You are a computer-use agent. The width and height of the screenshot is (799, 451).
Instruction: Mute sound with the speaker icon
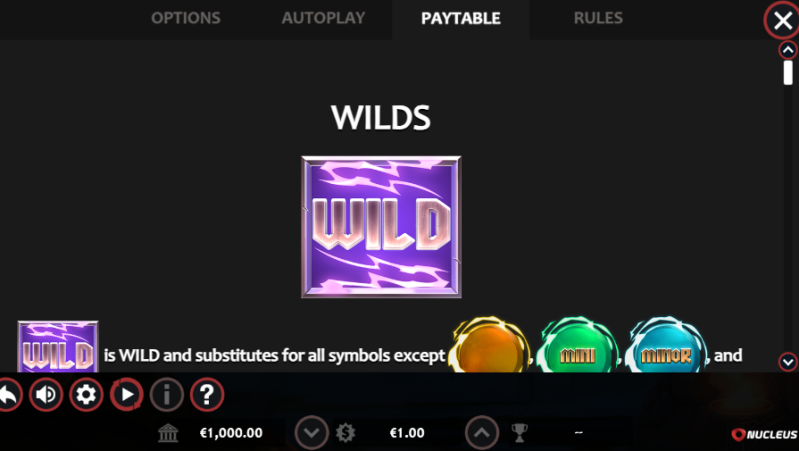coord(46,394)
